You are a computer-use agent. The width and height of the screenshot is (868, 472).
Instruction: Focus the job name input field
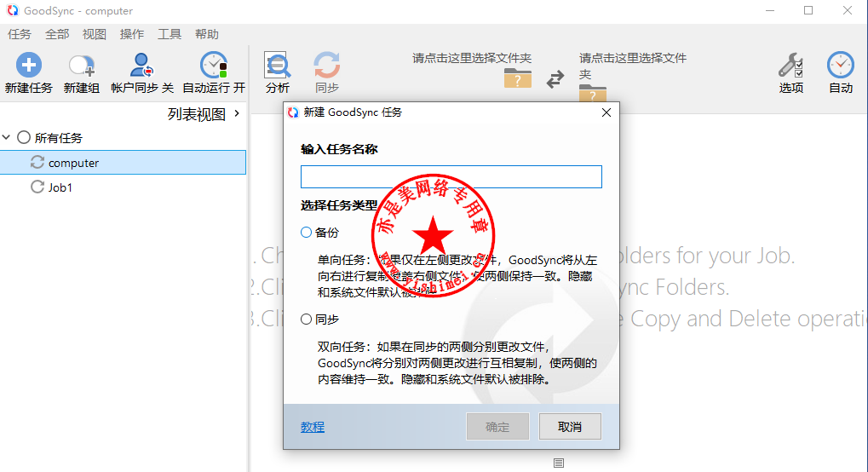451,176
